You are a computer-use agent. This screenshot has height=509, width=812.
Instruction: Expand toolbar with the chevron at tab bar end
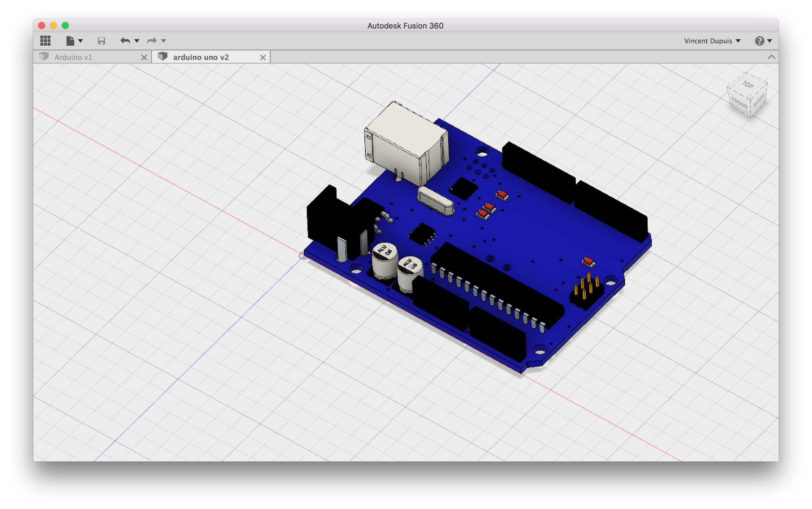(771, 57)
